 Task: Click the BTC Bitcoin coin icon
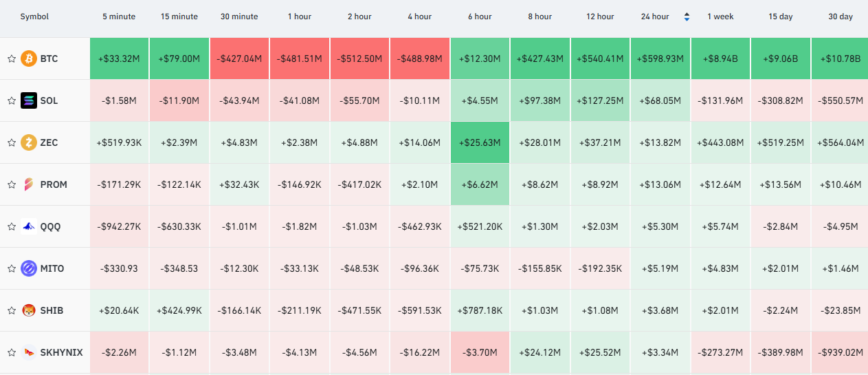(29, 58)
